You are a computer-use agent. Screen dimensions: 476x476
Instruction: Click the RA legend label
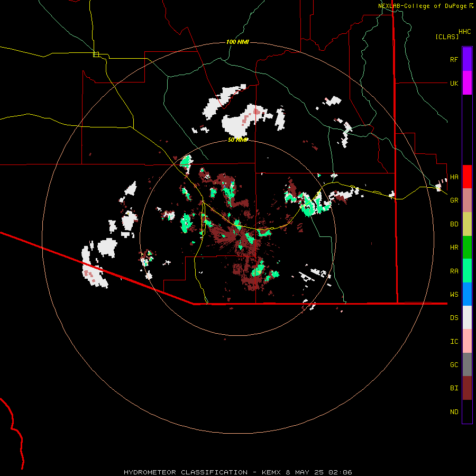[x=454, y=271]
